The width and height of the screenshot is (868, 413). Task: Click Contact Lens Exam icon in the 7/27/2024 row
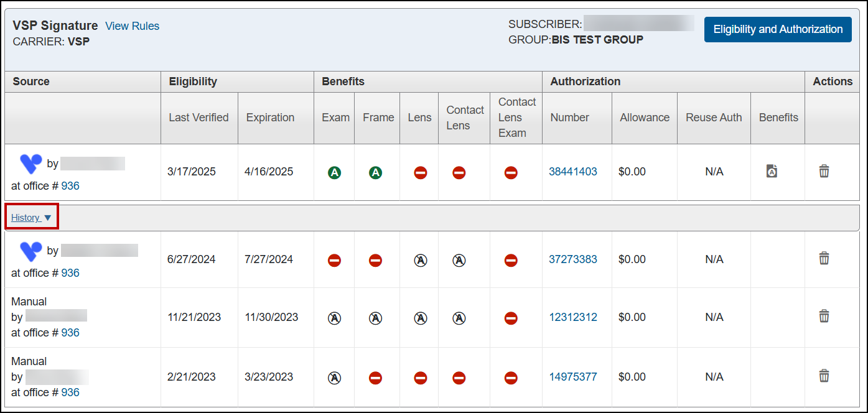tap(511, 261)
